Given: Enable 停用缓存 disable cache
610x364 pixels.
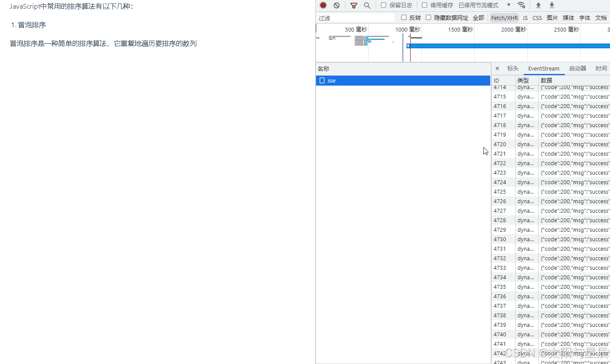Looking at the screenshot, I should coord(425,5).
